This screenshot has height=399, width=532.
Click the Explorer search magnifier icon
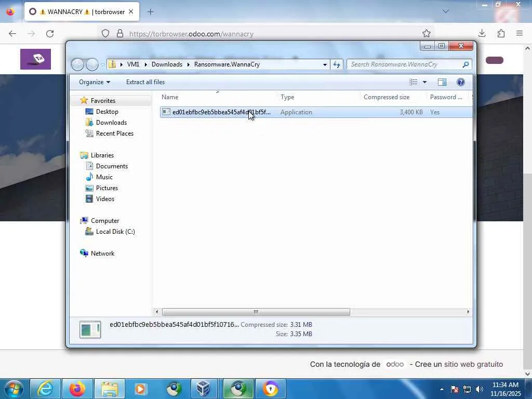[x=466, y=64]
